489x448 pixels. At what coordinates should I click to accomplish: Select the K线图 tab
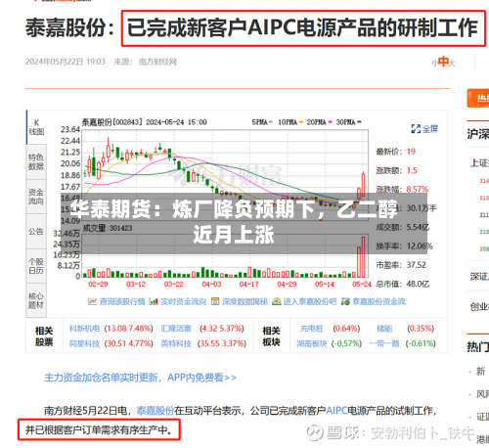[36, 127]
